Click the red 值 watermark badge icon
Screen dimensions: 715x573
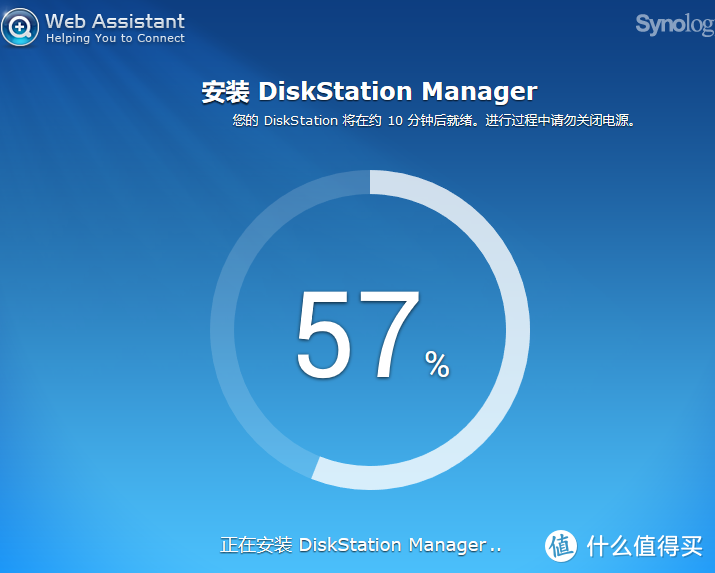pyautogui.click(x=562, y=544)
